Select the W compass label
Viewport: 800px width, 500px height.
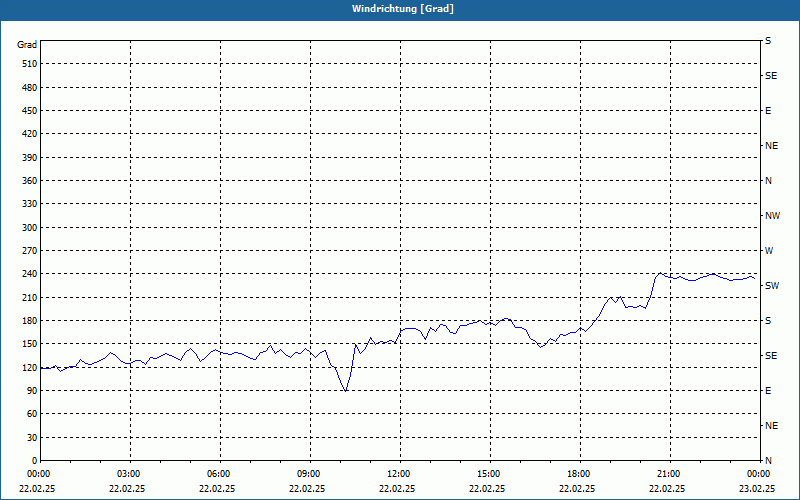[x=769, y=251]
